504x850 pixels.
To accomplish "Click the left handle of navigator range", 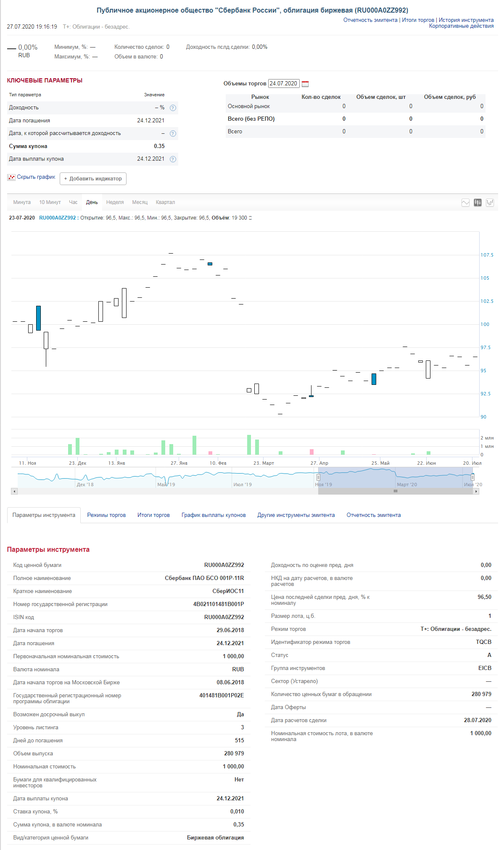I will click(x=318, y=477).
